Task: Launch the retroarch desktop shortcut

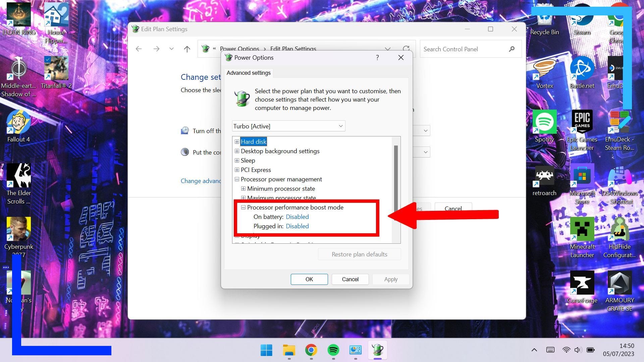Action: tap(544, 176)
